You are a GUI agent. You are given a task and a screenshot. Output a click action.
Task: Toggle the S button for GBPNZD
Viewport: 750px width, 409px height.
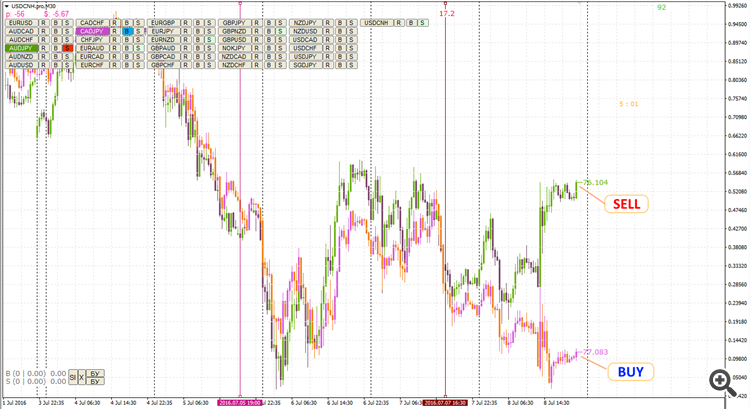tap(281, 32)
